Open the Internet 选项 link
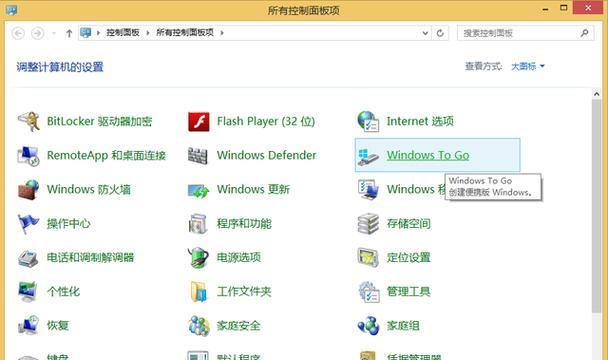Screen dimensions: 608x360 [x=420, y=121]
